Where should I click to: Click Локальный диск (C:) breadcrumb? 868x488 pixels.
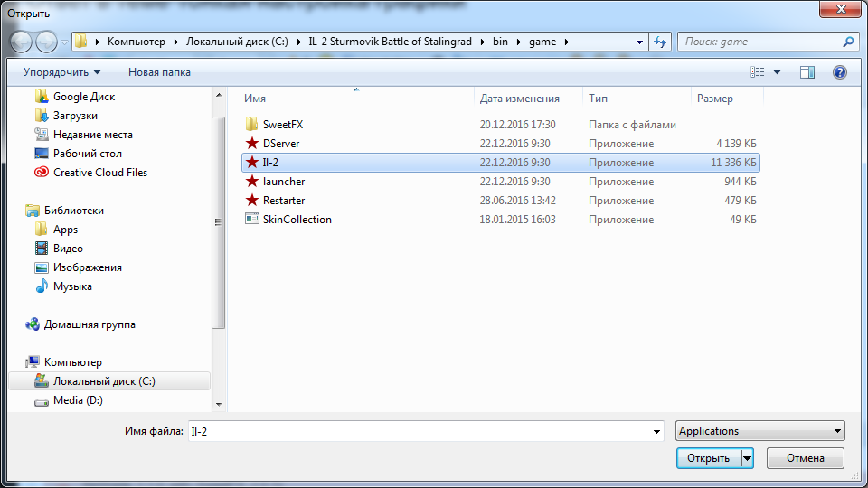[237, 42]
